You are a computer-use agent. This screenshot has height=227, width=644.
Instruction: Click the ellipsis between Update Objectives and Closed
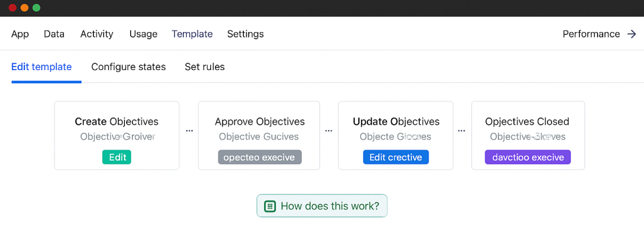point(462,131)
